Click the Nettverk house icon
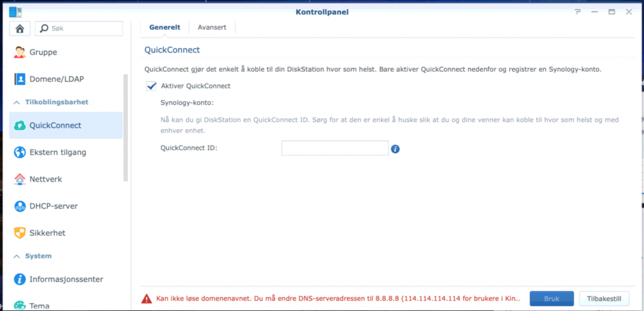This screenshot has height=311, width=644. (x=20, y=179)
